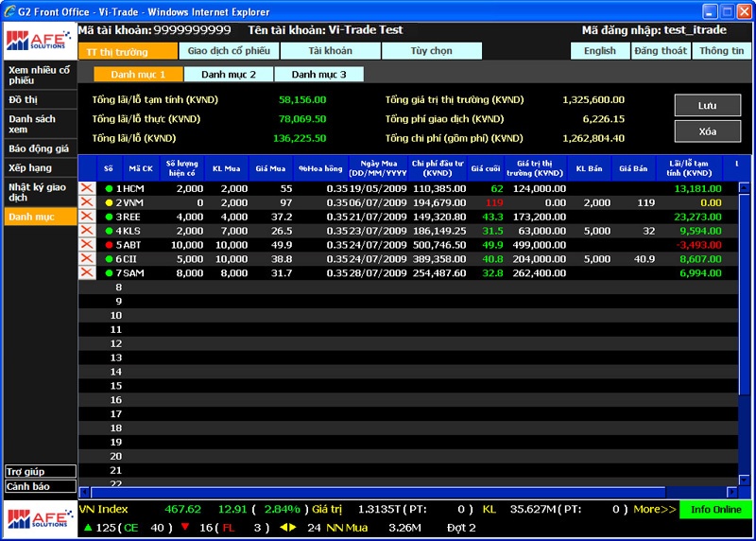Click the Mã CK column header
Viewport: 756px width, 541px height.
coord(141,168)
